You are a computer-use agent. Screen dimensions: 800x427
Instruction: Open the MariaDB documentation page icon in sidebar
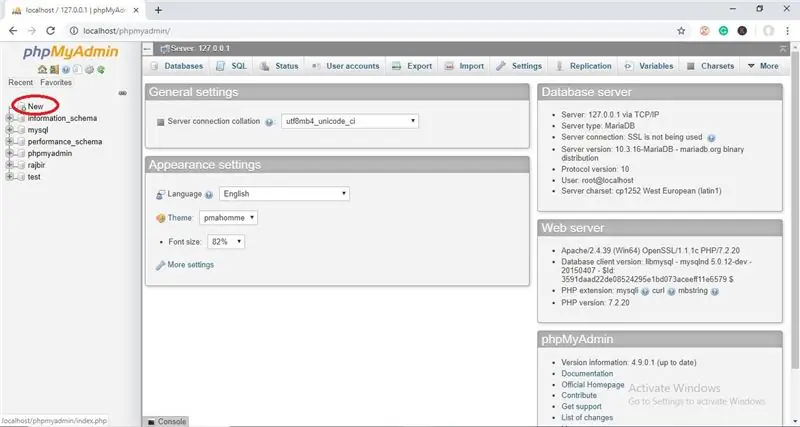(x=78, y=70)
